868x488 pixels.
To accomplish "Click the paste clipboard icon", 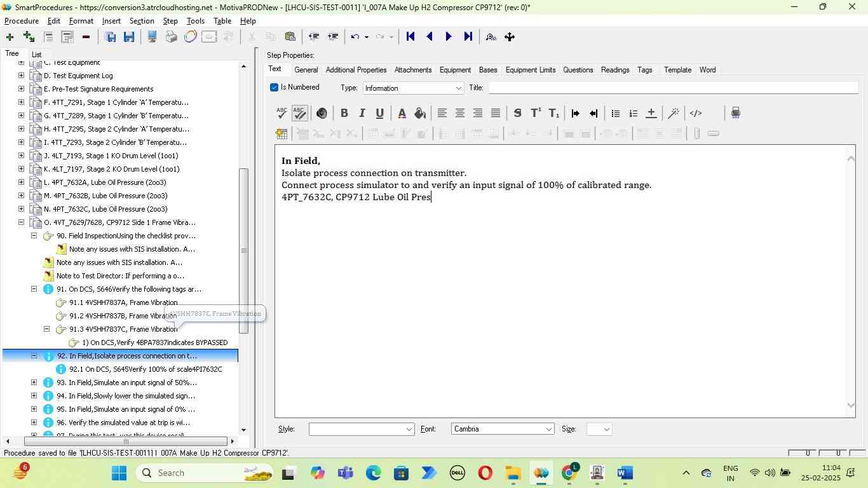I will (290, 37).
